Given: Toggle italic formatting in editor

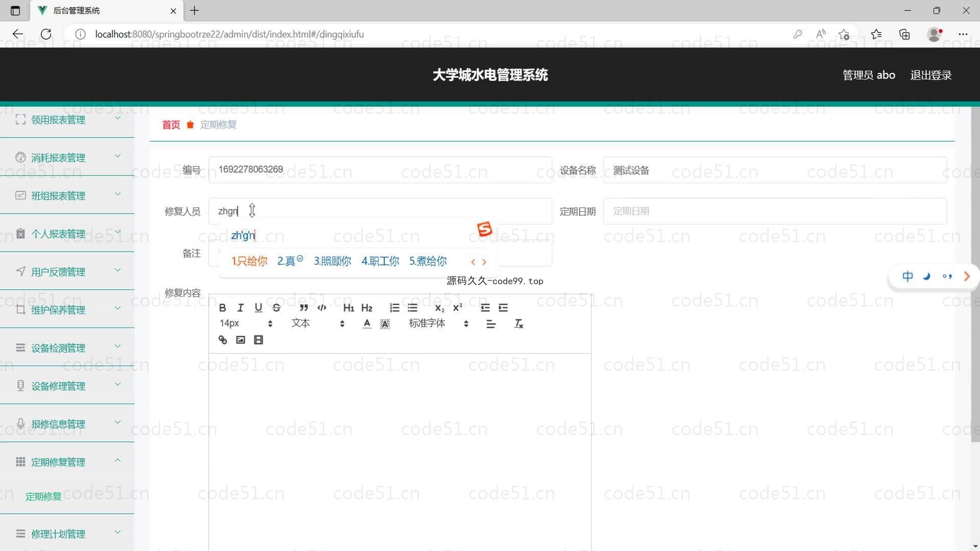Looking at the screenshot, I should click(x=240, y=308).
